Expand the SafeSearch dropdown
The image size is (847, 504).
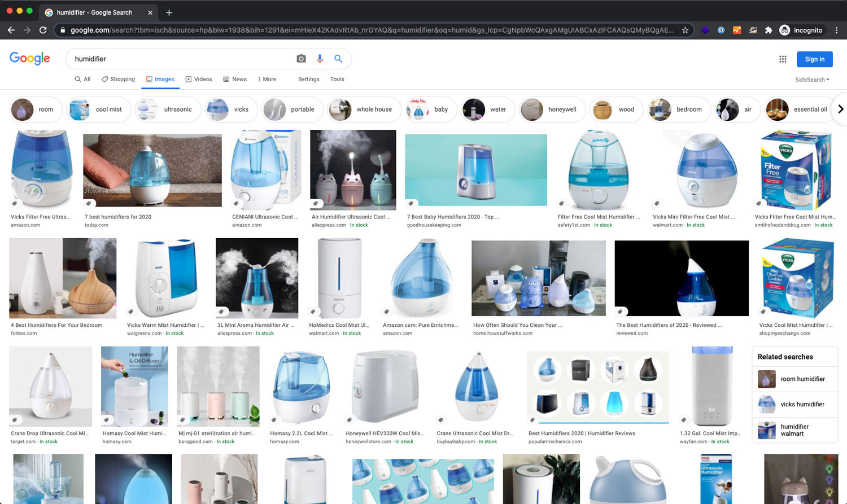pyautogui.click(x=812, y=80)
